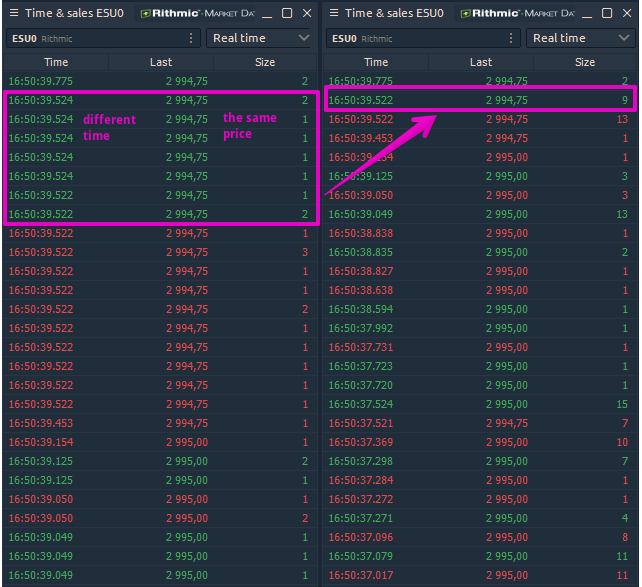Select right panel row 16:50:37.720
This screenshot has height=587, width=642.
point(481,385)
